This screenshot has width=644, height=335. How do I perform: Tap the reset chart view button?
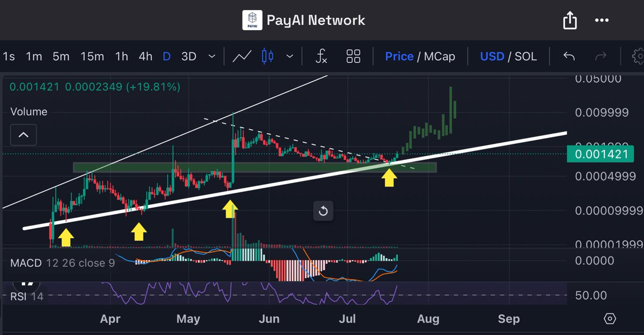coord(323,211)
